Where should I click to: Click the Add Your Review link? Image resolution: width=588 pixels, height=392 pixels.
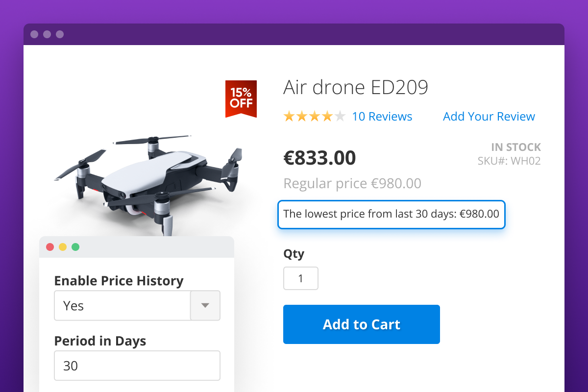click(489, 117)
